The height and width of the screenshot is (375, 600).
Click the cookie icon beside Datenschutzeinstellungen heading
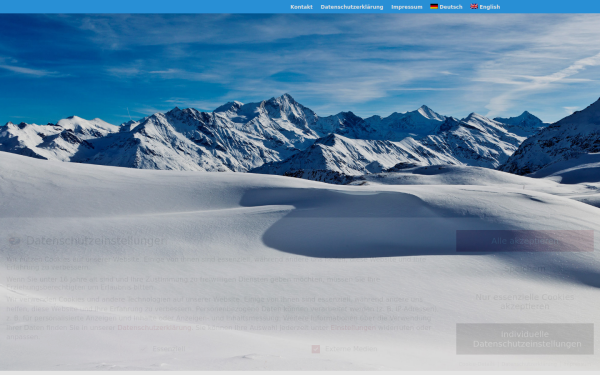15,241
